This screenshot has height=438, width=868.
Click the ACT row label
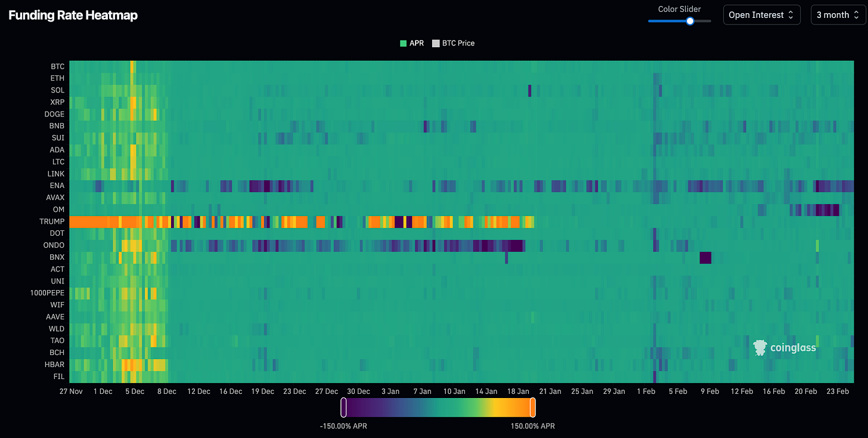[57, 269]
